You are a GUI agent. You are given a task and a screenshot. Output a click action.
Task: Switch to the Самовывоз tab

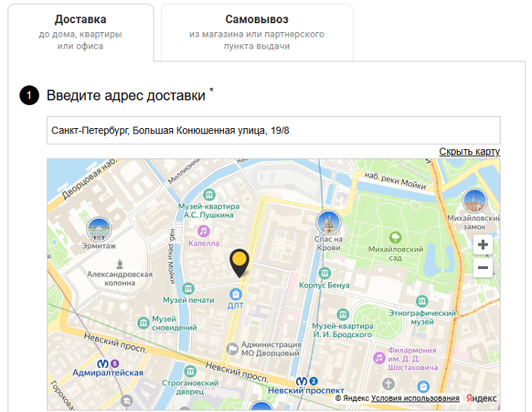click(257, 32)
